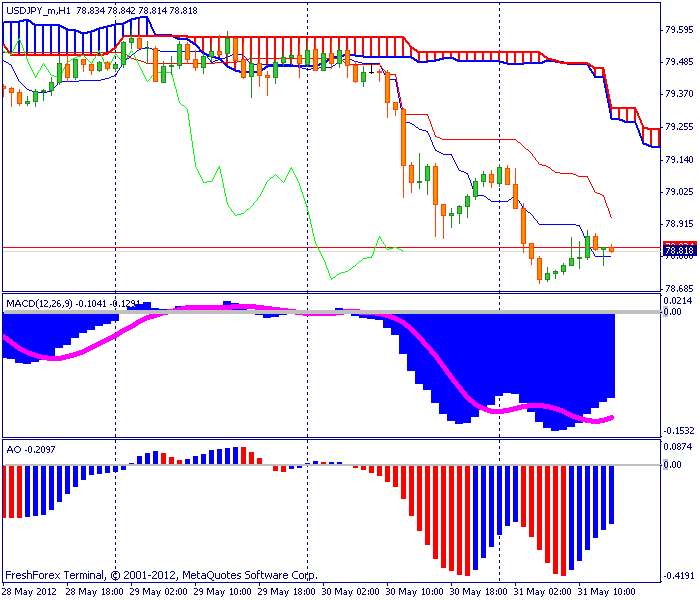Click the MACD -0.1532 scale label
This screenshot has height=600, width=700.
(x=679, y=431)
